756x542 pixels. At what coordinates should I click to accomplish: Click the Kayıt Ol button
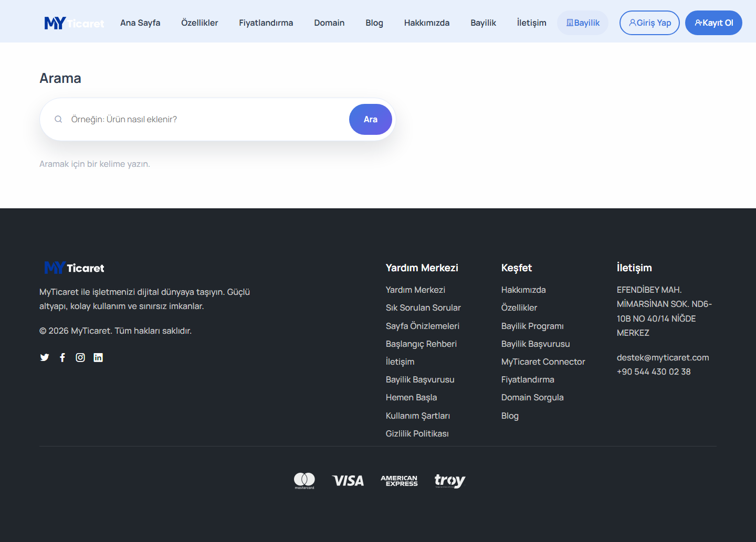pyautogui.click(x=713, y=23)
